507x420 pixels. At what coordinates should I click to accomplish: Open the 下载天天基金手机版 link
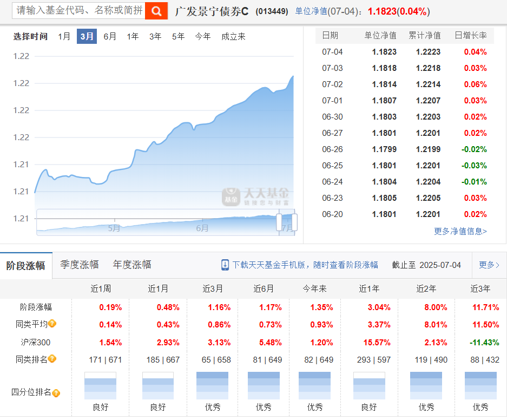point(305,265)
